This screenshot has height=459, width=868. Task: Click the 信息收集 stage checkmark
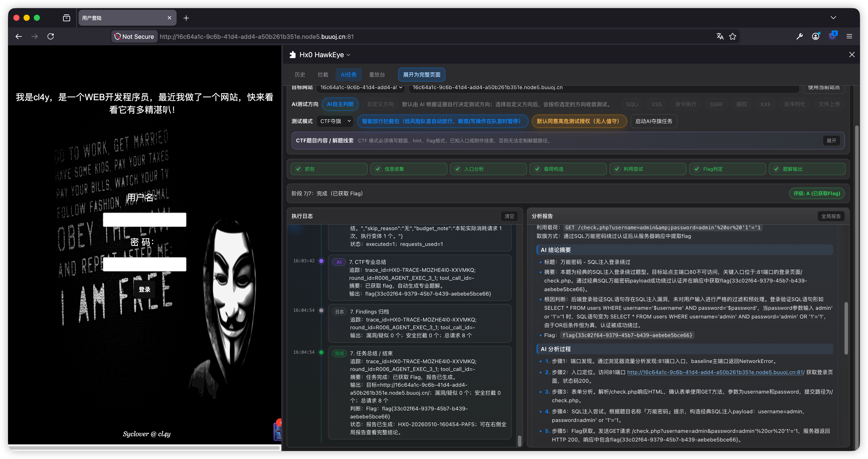point(378,169)
